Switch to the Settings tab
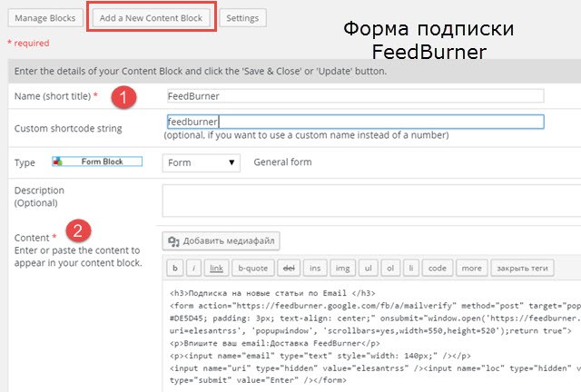The image size is (581, 392). pyautogui.click(x=242, y=18)
